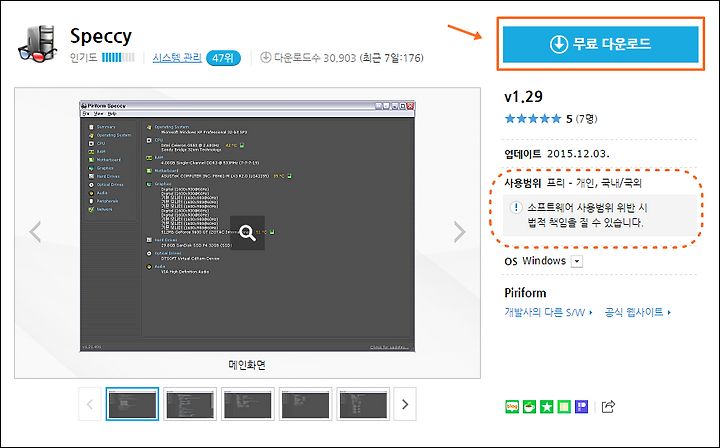Click the green memo note share icon
This screenshot has width=720, height=448.
coord(564,407)
